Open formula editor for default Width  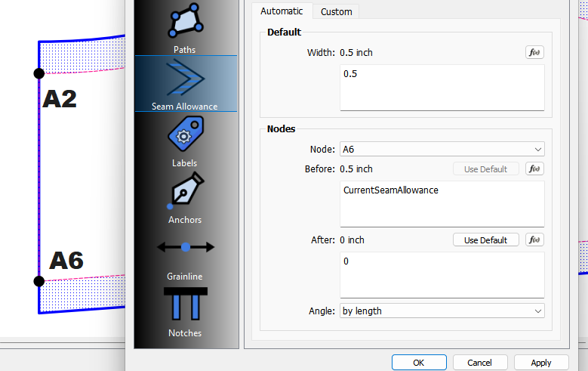[x=534, y=53]
